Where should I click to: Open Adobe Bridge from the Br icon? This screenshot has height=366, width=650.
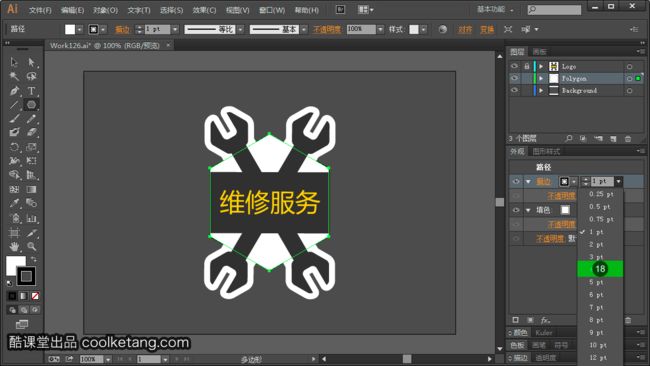click(340, 10)
